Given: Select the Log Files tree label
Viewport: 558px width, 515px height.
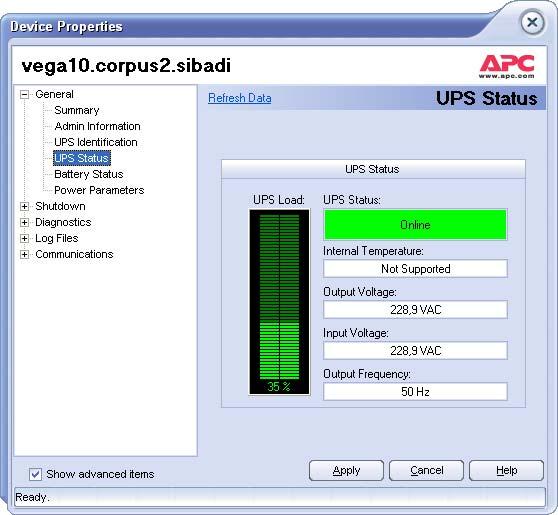Looking at the screenshot, I should click(x=57, y=238).
